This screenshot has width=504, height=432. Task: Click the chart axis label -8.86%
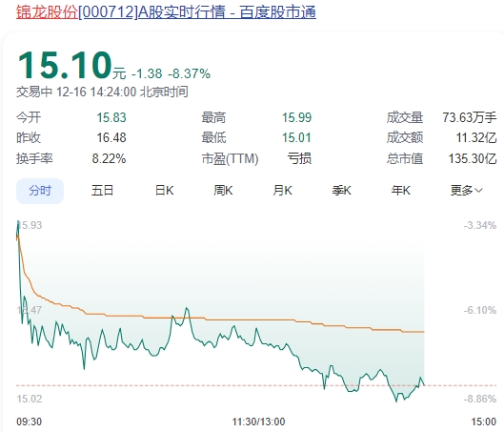480,399
